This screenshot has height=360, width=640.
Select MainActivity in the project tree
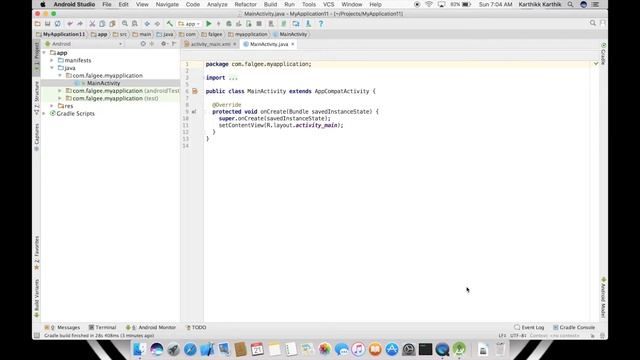[x=103, y=83]
